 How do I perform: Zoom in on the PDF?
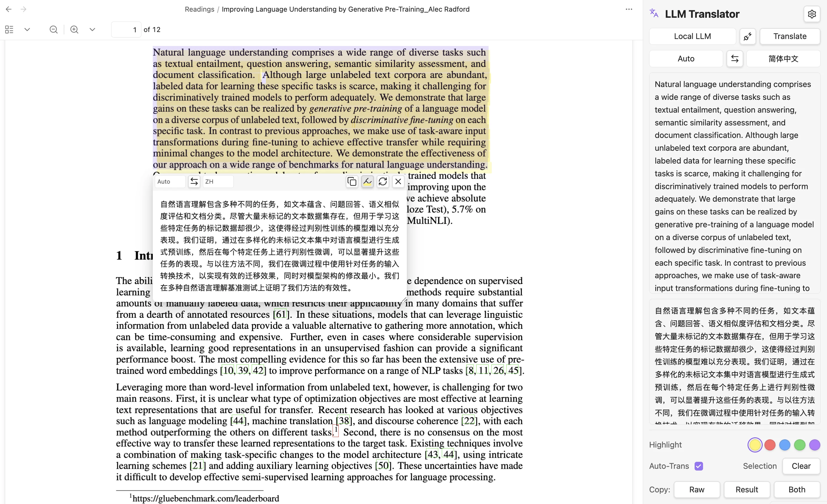click(x=74, y=29)
